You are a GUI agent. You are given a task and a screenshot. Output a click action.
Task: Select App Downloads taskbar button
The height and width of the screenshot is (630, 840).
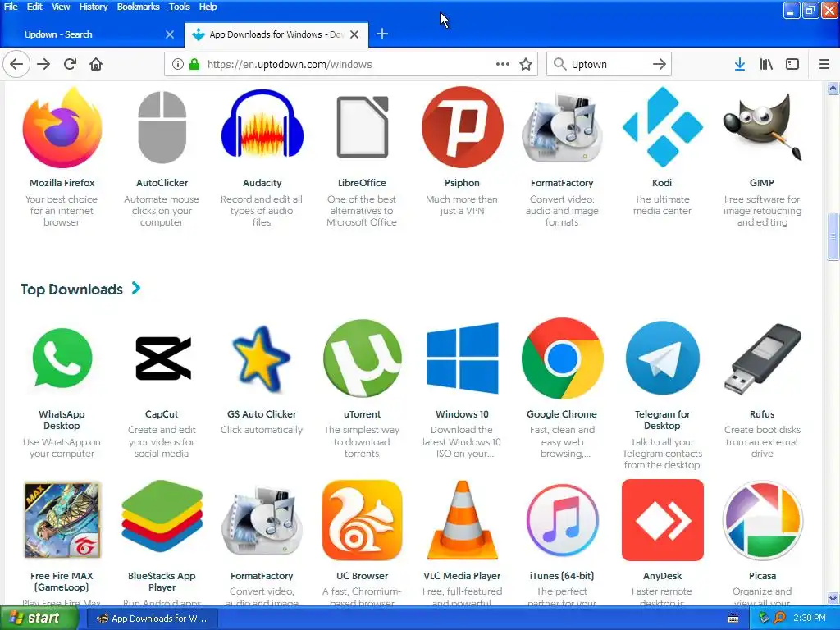tap(153, 619)
